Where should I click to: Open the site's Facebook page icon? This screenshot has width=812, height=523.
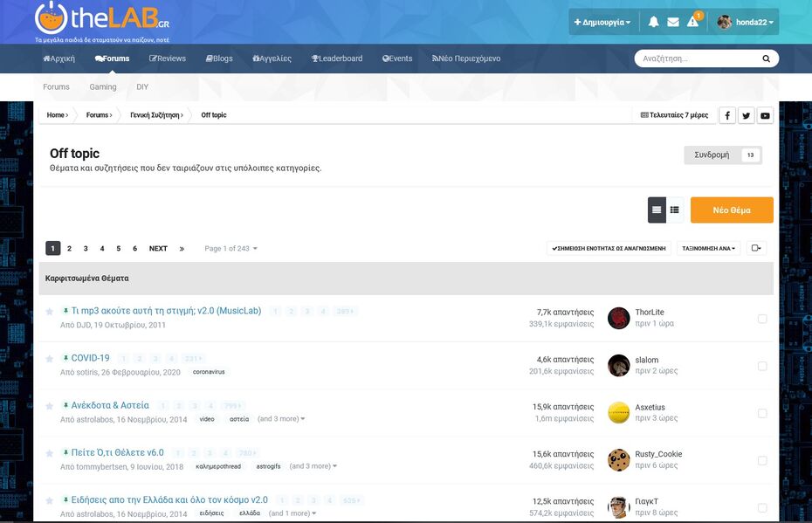click(727, 114)
